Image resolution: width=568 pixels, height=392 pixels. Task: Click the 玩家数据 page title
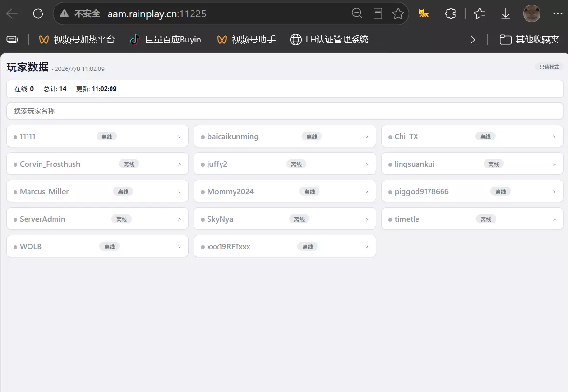28,67
